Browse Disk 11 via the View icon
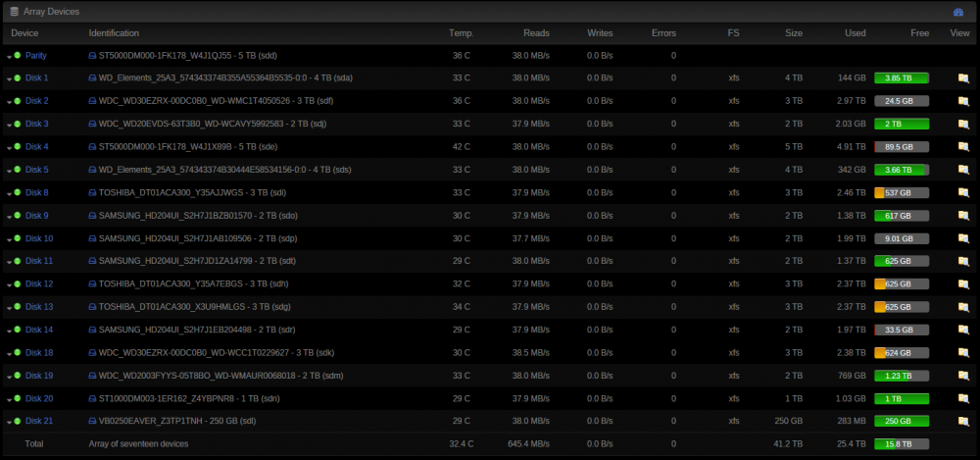 tap(963, 261)
